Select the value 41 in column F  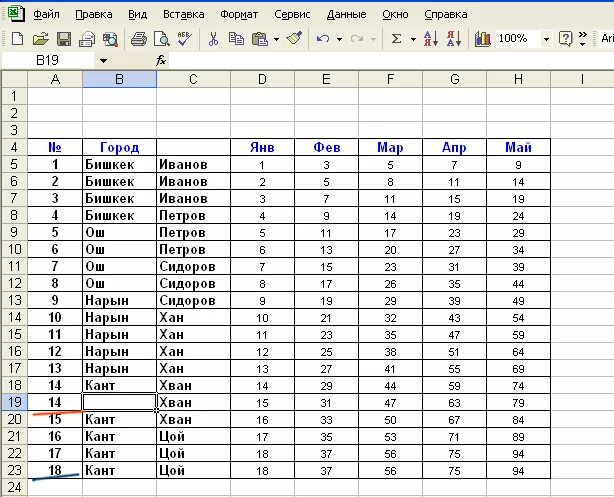click(x=390, y=368)
